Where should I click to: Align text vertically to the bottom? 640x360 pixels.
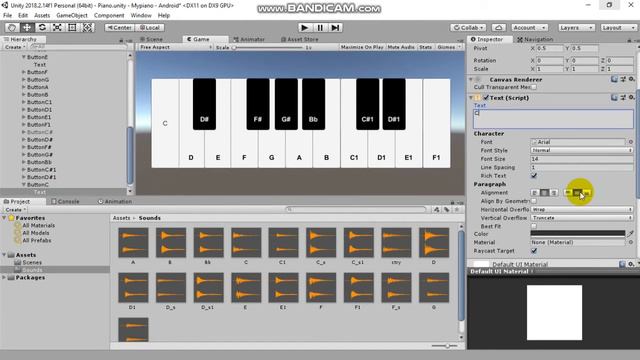[x=587, y=193]
